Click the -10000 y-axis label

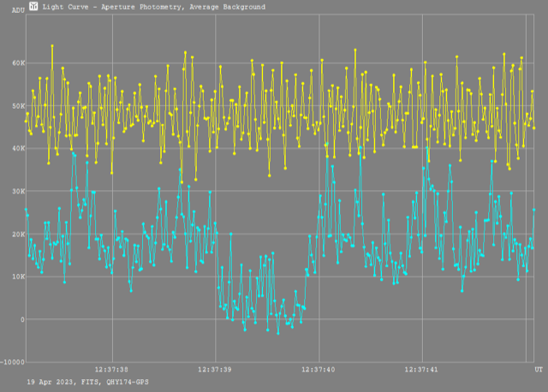(x=12, y=362)
